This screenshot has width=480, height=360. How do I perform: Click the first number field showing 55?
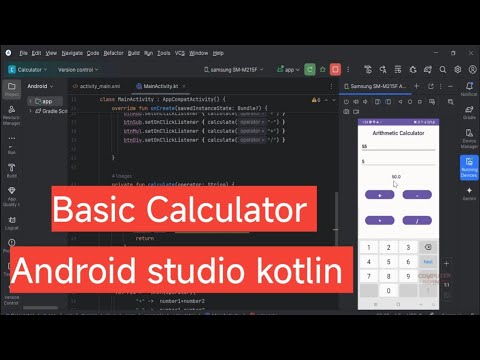coord(398,146)
